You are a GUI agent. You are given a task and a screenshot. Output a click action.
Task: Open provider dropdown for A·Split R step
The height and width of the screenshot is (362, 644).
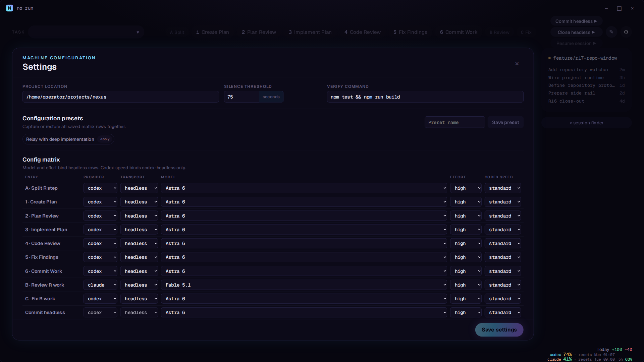[100, 188]
